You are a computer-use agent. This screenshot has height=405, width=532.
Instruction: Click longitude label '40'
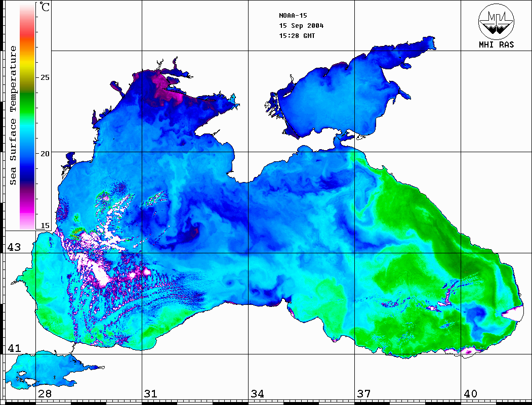[470, 394]
